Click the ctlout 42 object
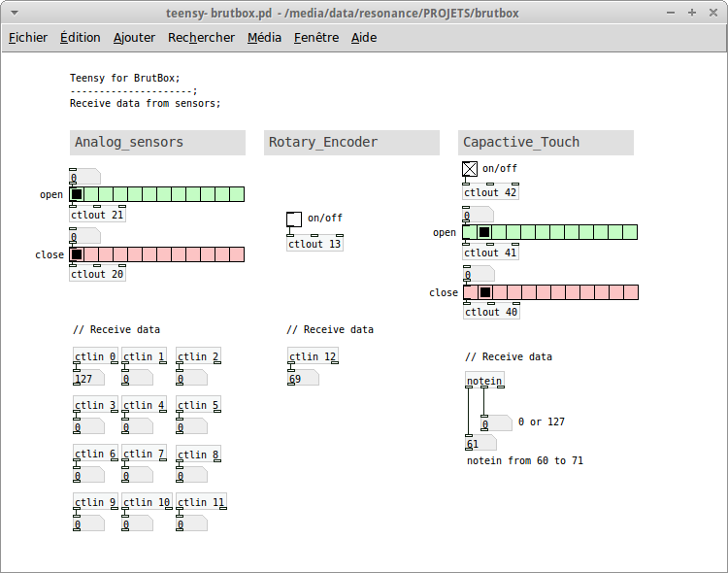This screenshot has height=573, width=728. pos(491,192)
